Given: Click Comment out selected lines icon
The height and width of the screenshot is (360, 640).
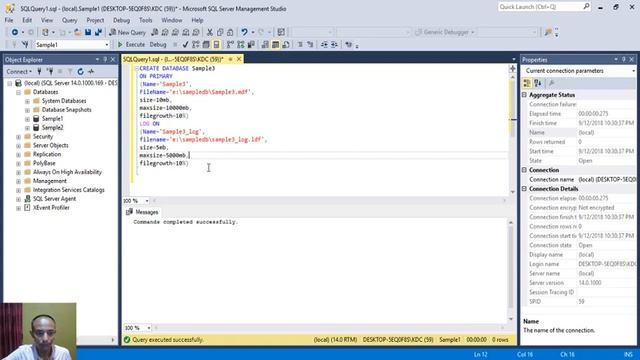Looking at the screenshot, I should coord(300,44).
